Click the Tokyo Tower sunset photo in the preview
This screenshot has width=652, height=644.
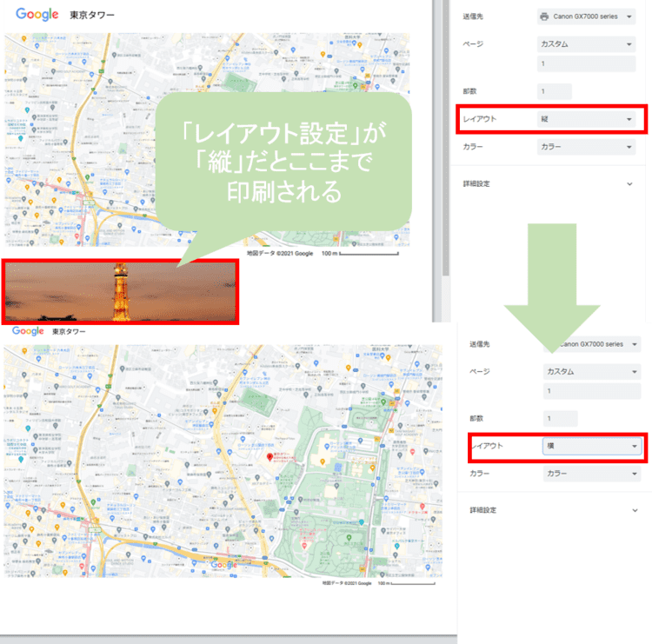120,292
